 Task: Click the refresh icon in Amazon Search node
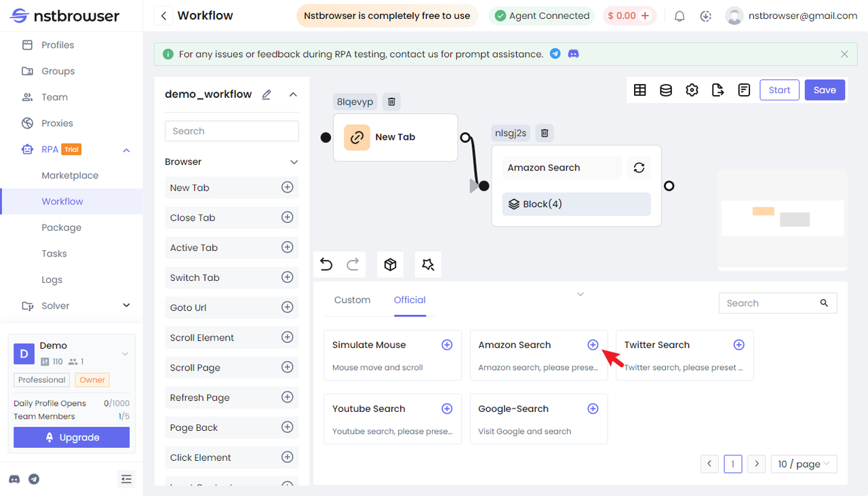pos(639,168)
